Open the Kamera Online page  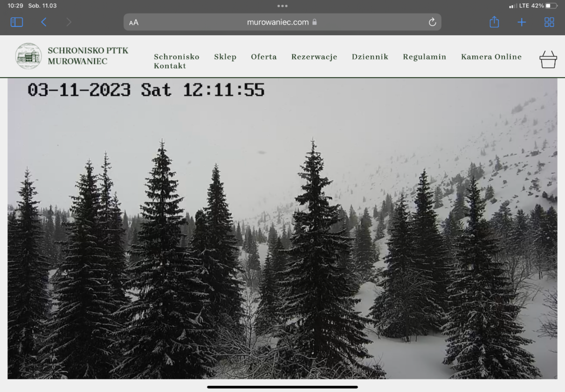(x=491, y=56)
